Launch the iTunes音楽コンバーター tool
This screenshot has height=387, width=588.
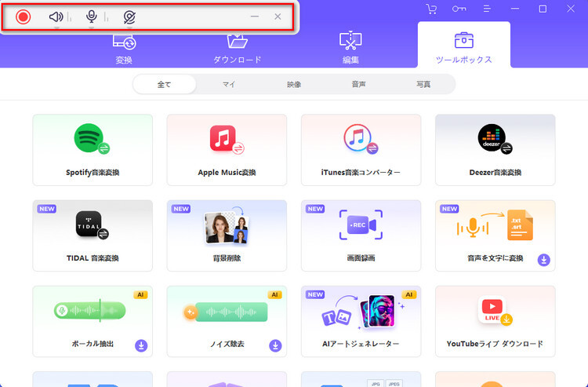coord(361,150)
